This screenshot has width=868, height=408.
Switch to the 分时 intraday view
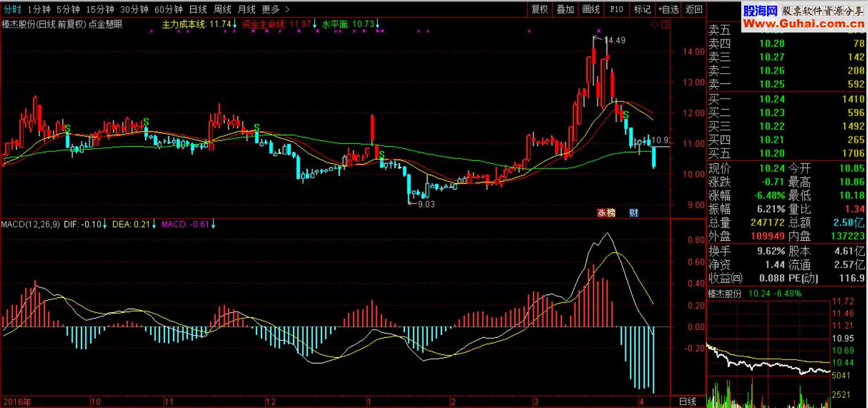(12, 9)
